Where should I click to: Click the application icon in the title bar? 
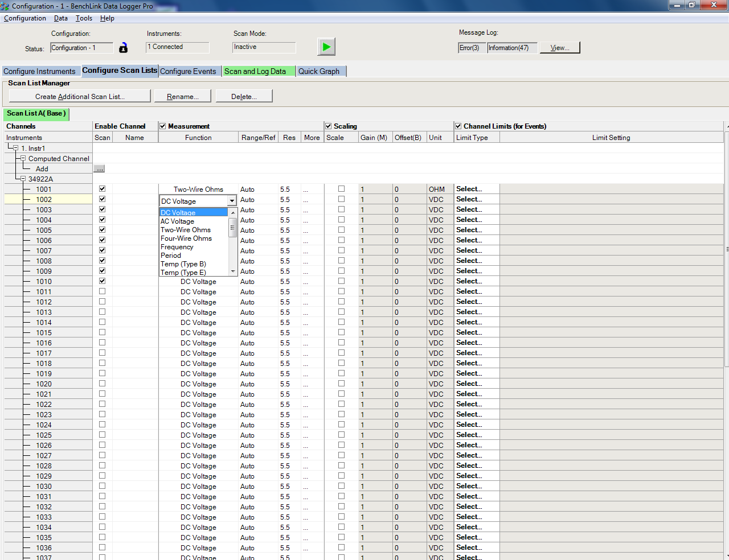coord(5,6)
